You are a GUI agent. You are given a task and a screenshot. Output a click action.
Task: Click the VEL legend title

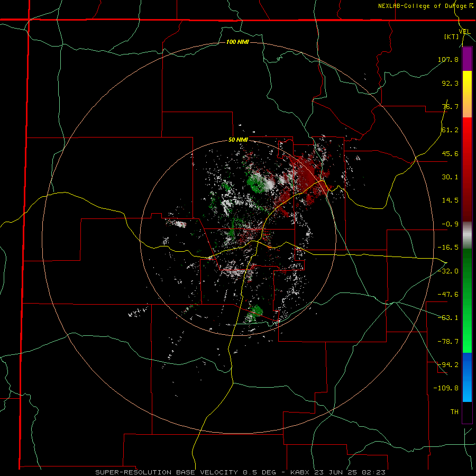tap(464, 32)
